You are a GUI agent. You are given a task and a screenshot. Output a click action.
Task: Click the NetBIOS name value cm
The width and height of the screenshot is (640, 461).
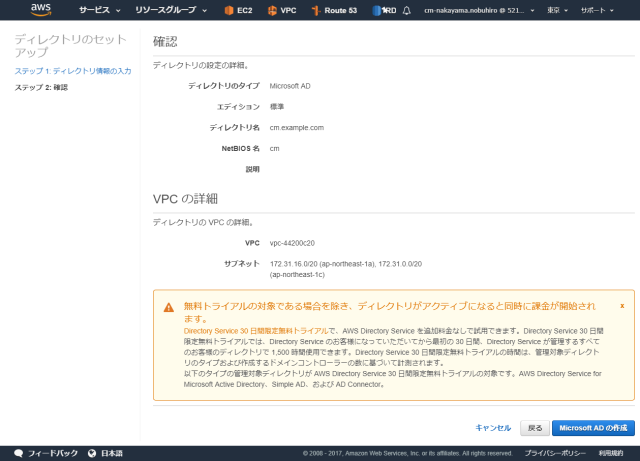click(x=274, y=149)
